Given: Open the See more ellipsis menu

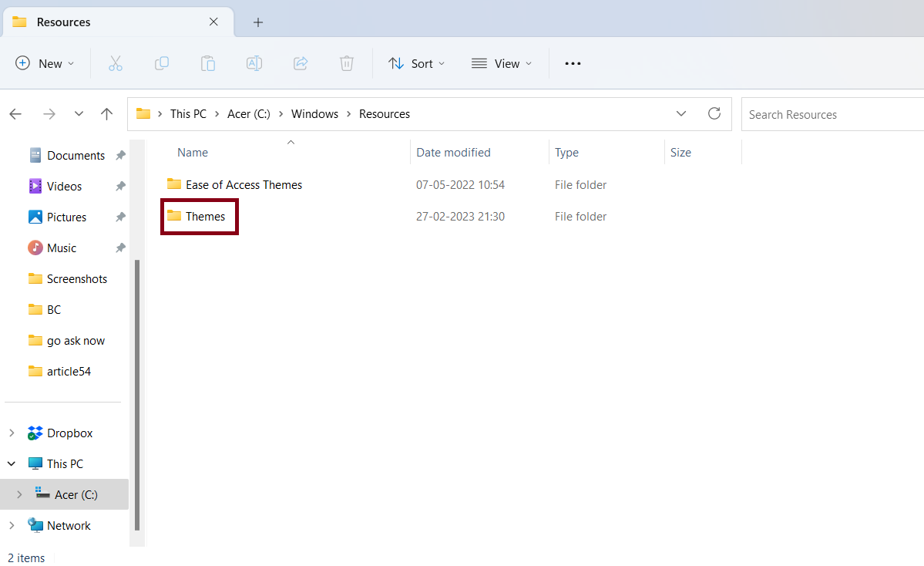Looking at the screenshot, I should click(x=573, y=63).
